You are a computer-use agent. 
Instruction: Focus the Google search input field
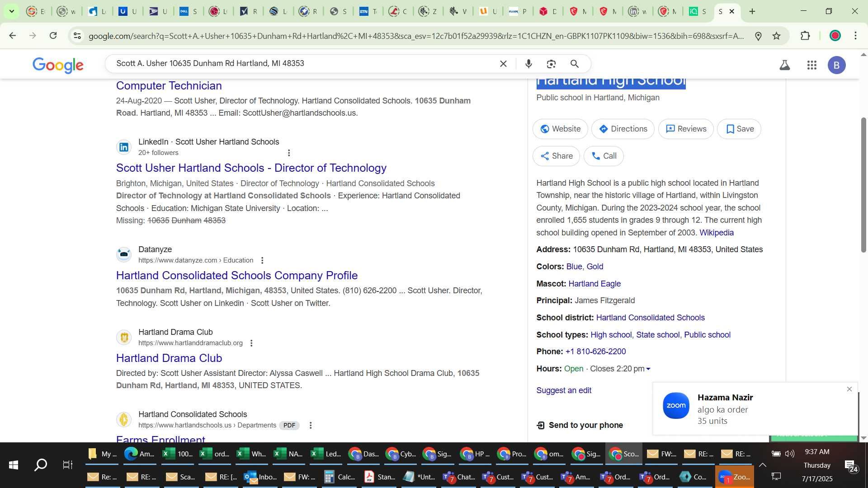pos(303,64)
